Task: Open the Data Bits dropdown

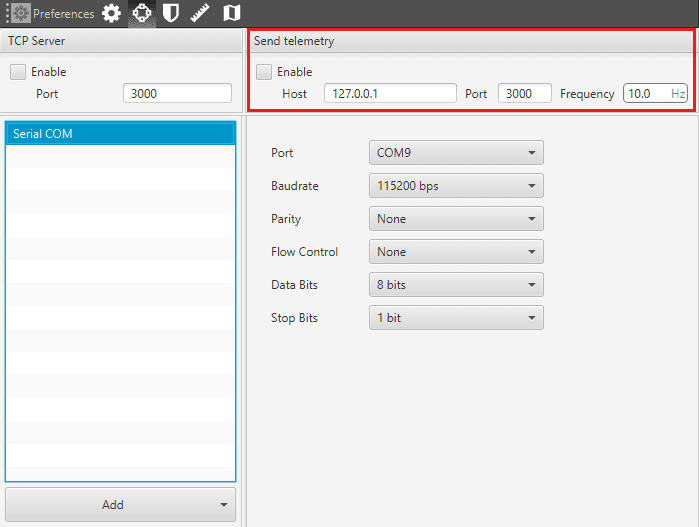Action: [456, 285]
